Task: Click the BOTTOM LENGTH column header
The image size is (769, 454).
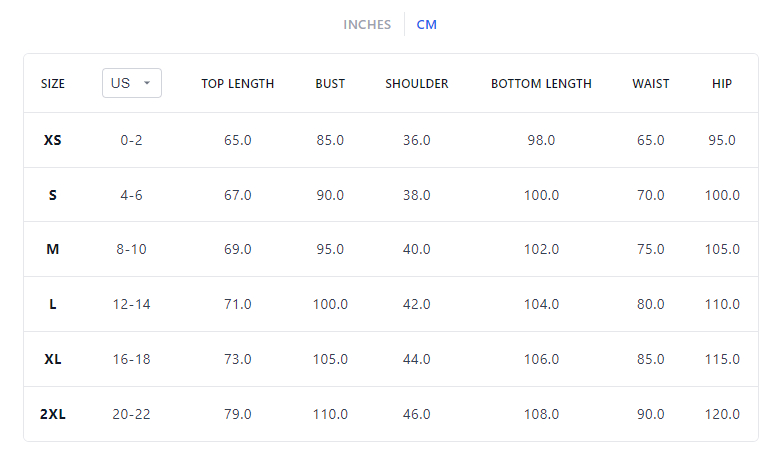Action: tap(541, 84)
